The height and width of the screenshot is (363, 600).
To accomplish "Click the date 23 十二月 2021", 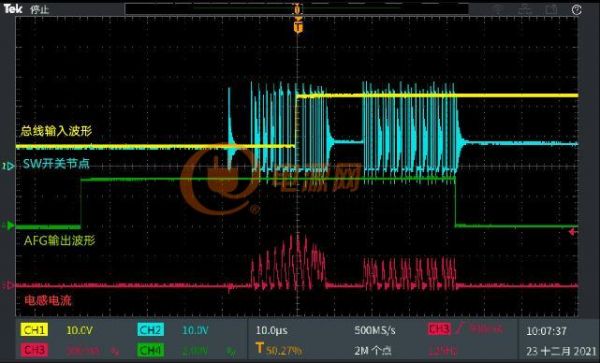I will [561, 351].
